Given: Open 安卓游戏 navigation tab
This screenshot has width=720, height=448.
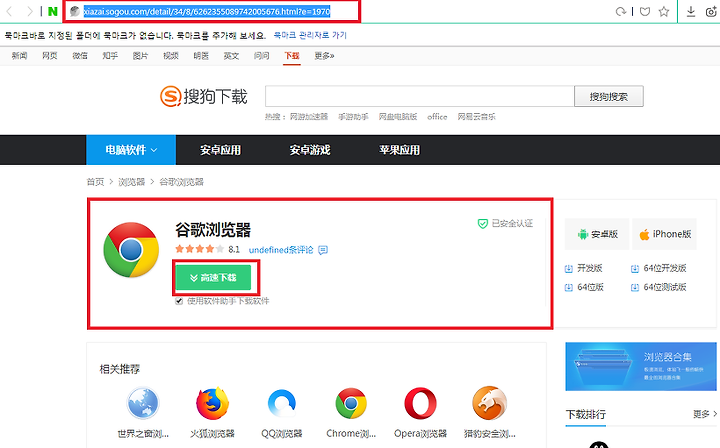Looking at the screenshot, I should point(310,150).
